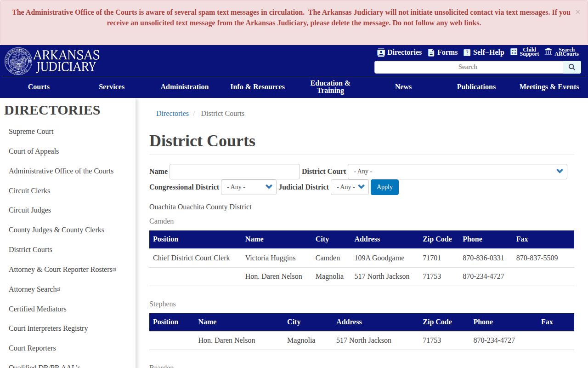Open the Court Interpreters Registry link
The image size is (588, 368).
point(48,328)
